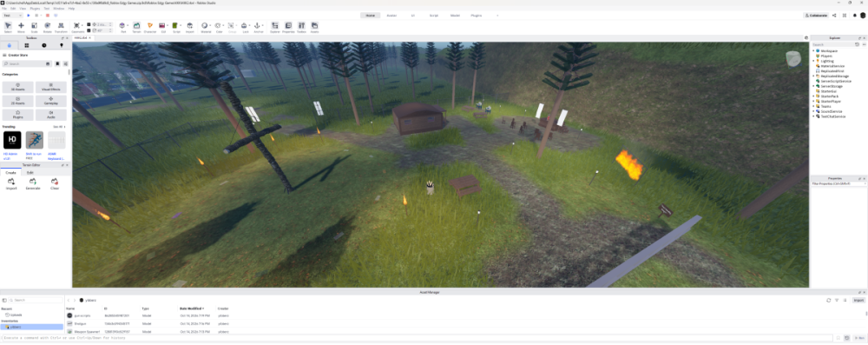
Task: Expand the StarterPlayer tree node
Action: tap(813, 102)
